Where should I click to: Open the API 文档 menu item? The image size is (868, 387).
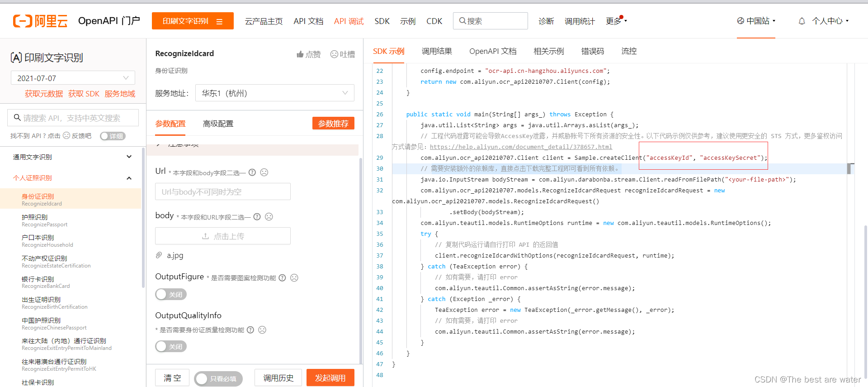[x=308, y=21]
